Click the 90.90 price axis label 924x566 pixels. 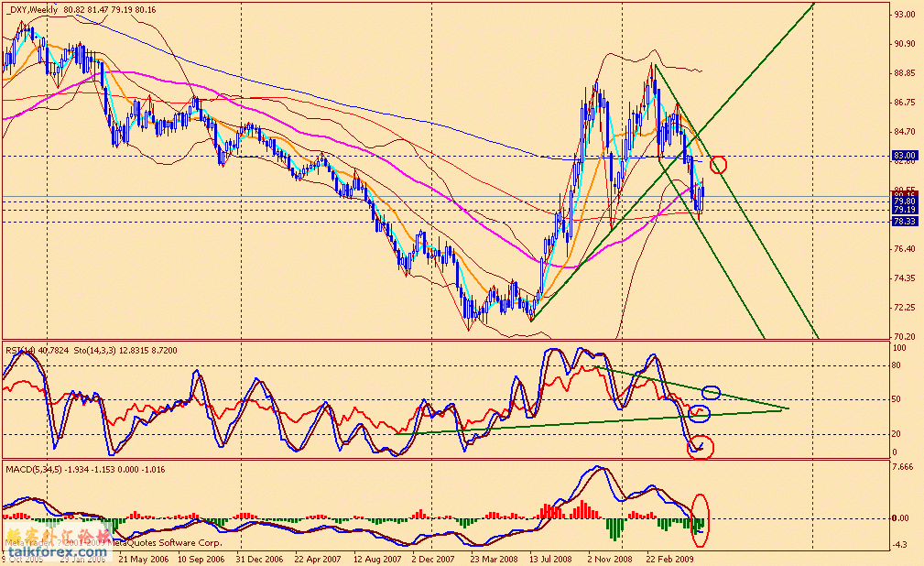point(905,44)
